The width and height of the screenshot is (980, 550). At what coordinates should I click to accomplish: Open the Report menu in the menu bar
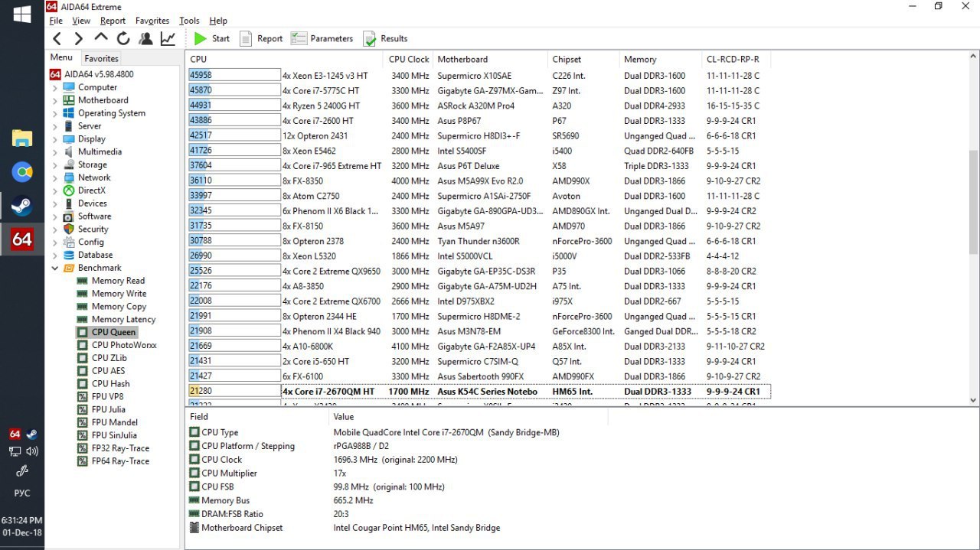point(113,21)
